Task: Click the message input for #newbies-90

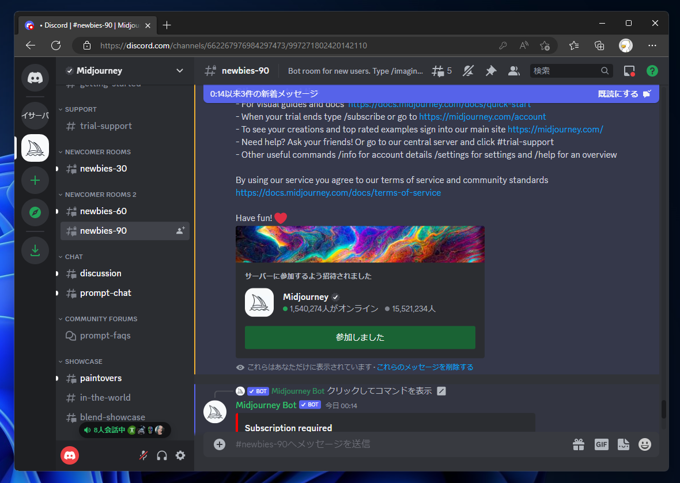Action: (399, 444)
